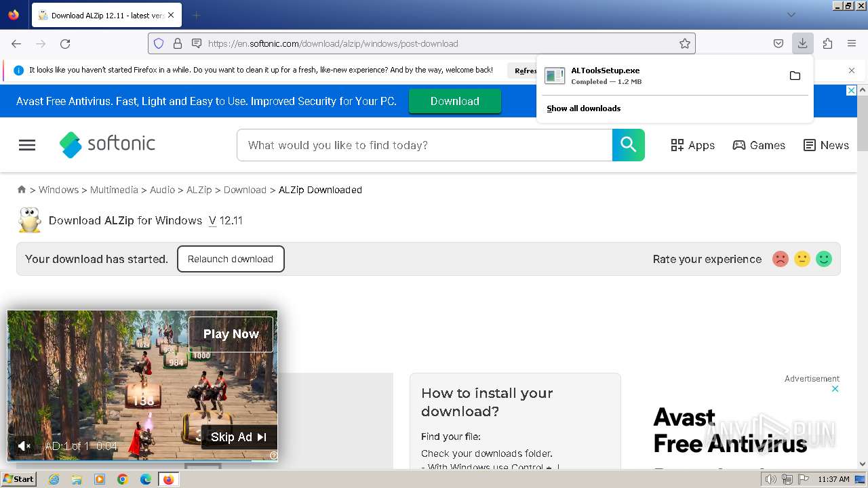Follow the Download breadcrumb link
Viewport: 868px width, 488px height.
coord(245,190)
